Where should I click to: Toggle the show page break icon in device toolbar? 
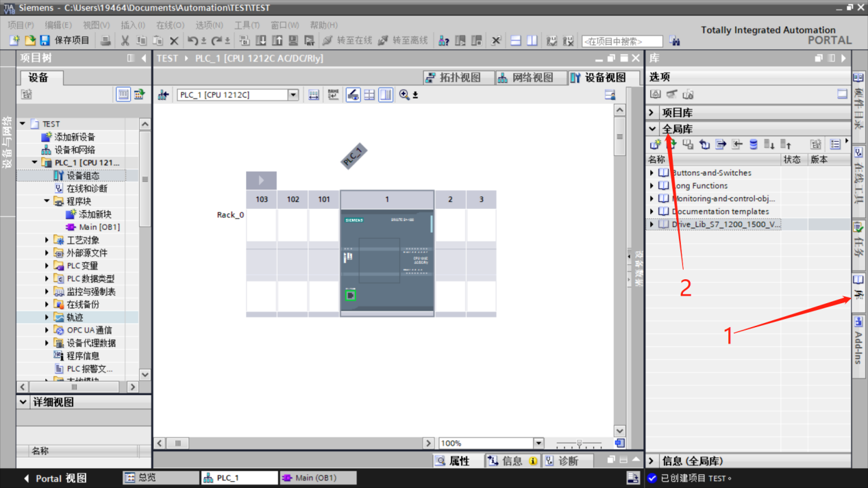(x=369, y=95)
